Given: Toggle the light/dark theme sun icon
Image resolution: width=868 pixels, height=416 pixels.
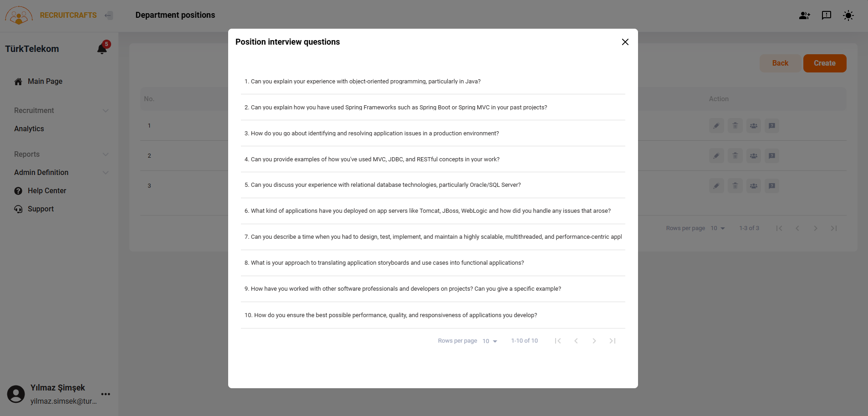Looking at the screenshot, I should [x=848, y=15].
